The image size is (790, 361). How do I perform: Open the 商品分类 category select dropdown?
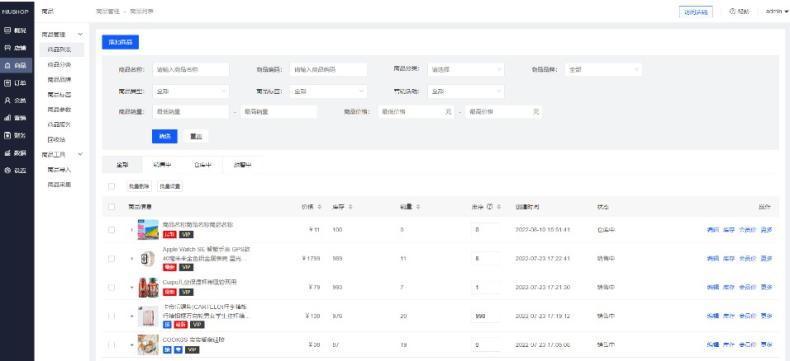466,69
